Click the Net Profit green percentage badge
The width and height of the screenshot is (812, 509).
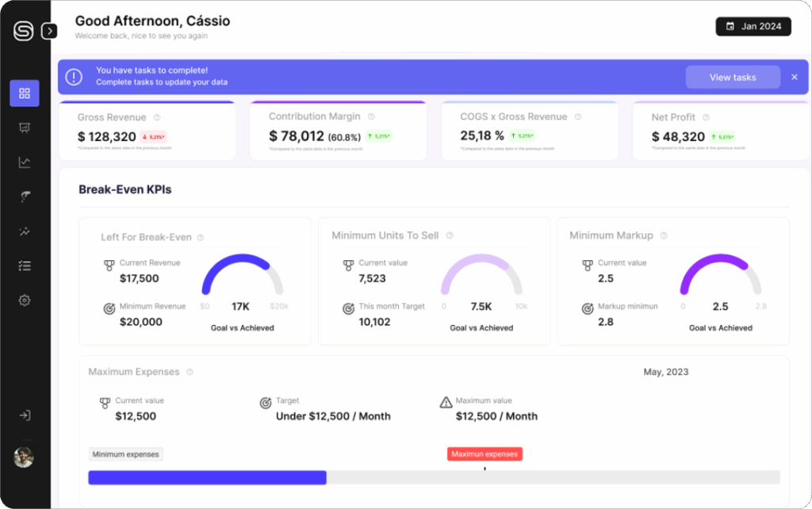click(722, 137)
